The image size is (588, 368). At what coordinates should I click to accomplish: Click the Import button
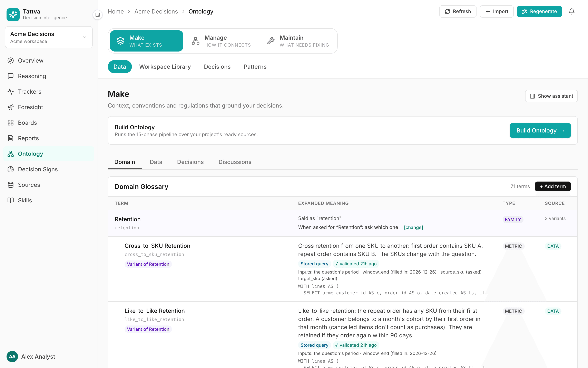tap(497, 11)
